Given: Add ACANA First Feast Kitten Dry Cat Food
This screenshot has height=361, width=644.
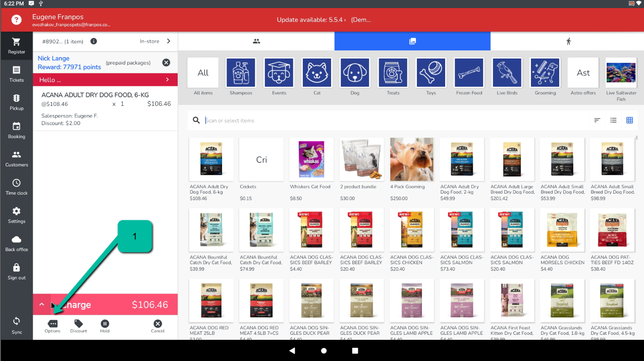Looking at the screenshot, I should click(512, 309).
